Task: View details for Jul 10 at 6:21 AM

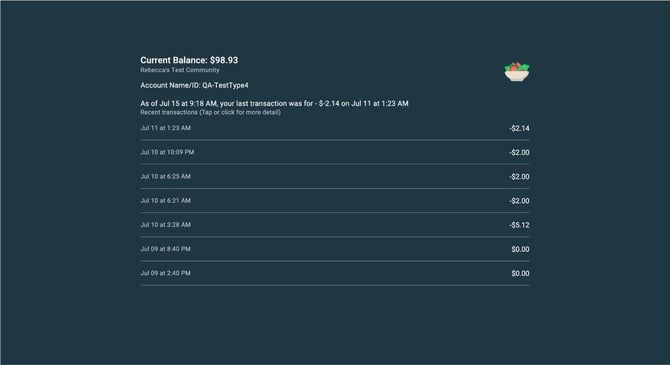Action: tap(335, 201)
